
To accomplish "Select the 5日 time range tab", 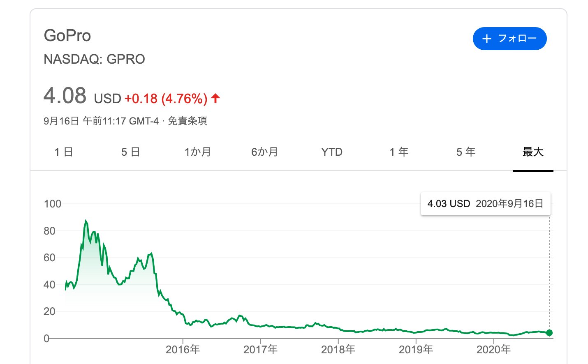I will coord(130,152).
